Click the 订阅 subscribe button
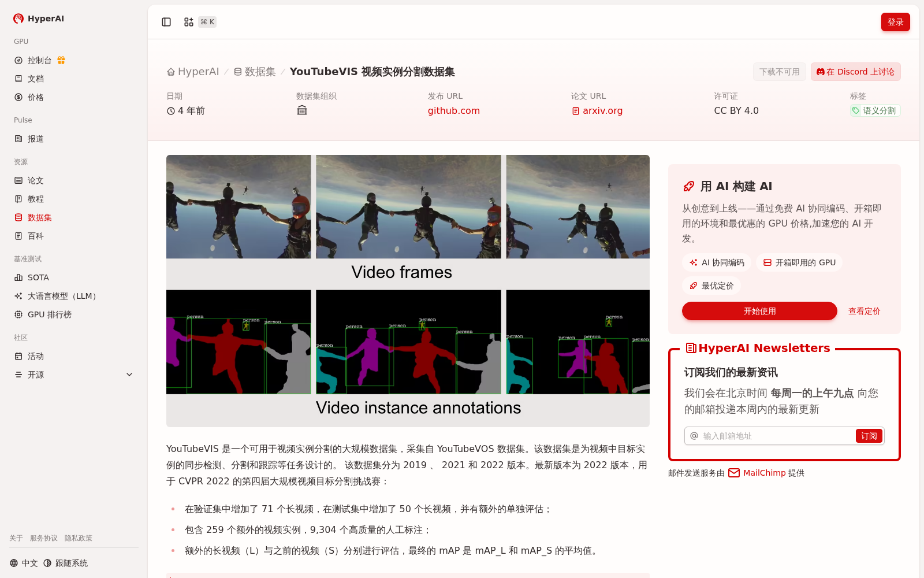This screenshot has width=924, height=578. (869, 436)
